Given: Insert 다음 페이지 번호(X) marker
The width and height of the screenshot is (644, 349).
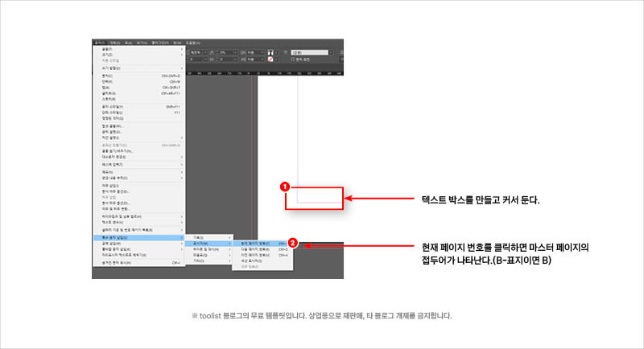Looking at the screenshot, I should pos(263,249).
